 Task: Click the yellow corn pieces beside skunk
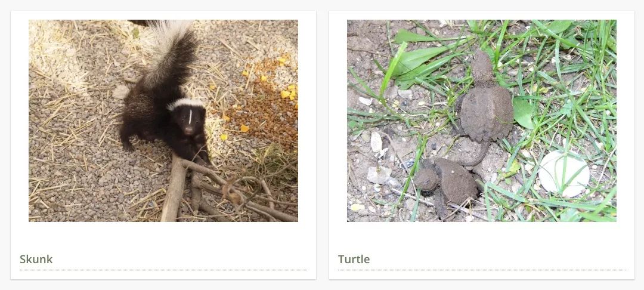(x=287, y=92)
